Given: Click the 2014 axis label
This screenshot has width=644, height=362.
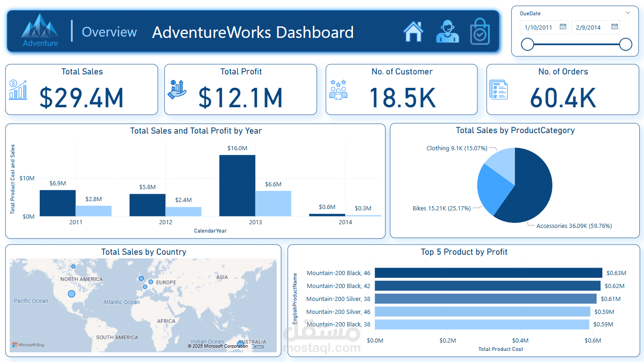Looking at the screenshot, I should [345, 222].
